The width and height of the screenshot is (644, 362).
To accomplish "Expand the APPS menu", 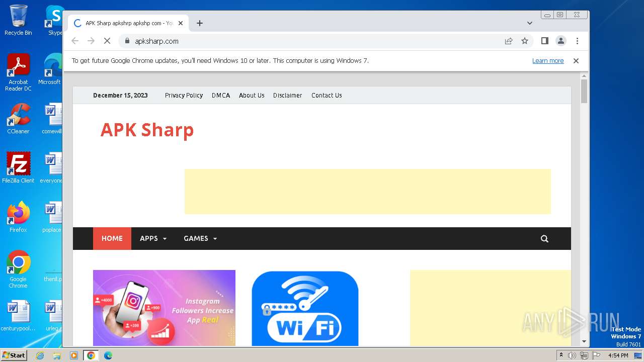I will tap(153, 239).
